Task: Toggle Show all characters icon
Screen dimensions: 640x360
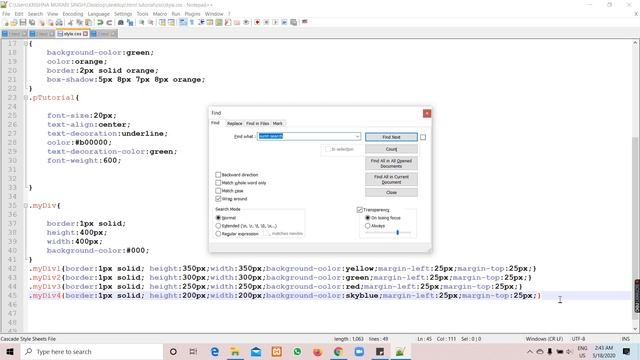Action: (192, 22)
